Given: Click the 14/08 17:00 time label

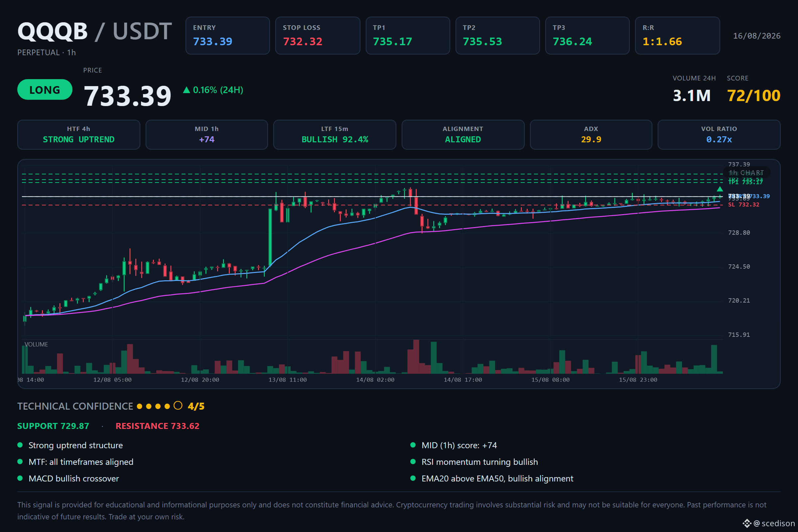Looking at the screenshot, I should [463, 380].
